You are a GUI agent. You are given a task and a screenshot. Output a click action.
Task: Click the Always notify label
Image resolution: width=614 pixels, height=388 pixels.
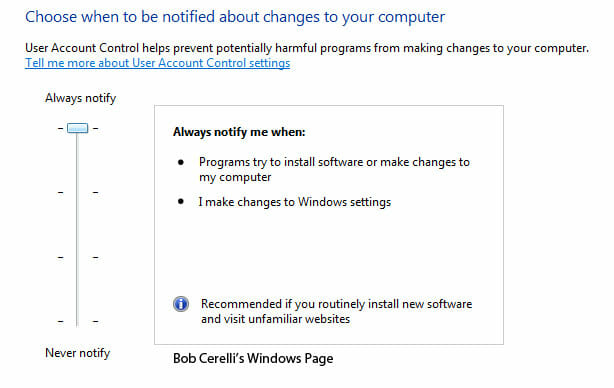[80, 98]
